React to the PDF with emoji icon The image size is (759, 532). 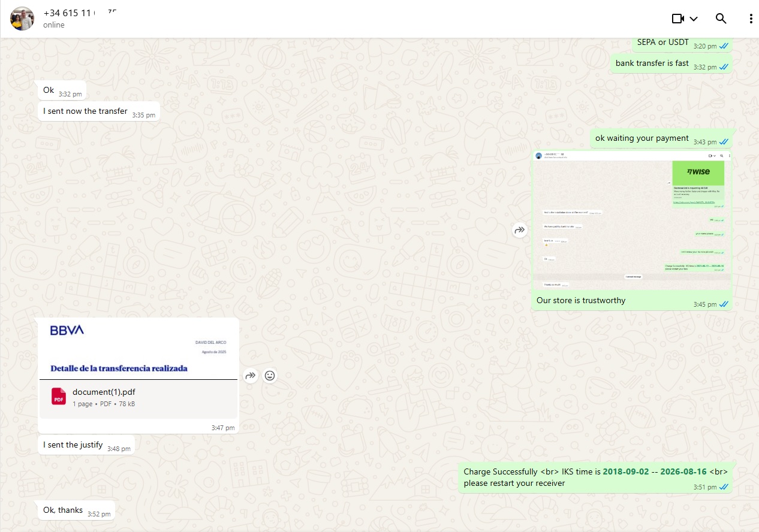click(x=270, y=376)
